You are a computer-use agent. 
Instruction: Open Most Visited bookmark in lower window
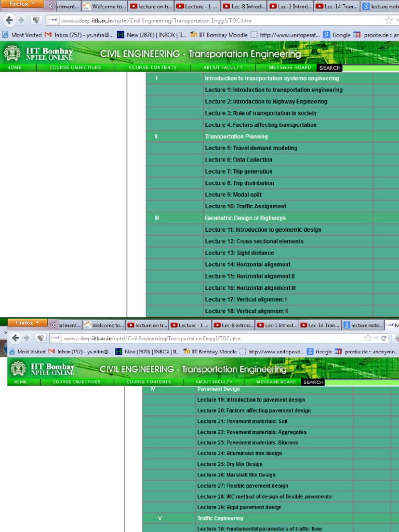pyautogui.click(x=27, y=352)
